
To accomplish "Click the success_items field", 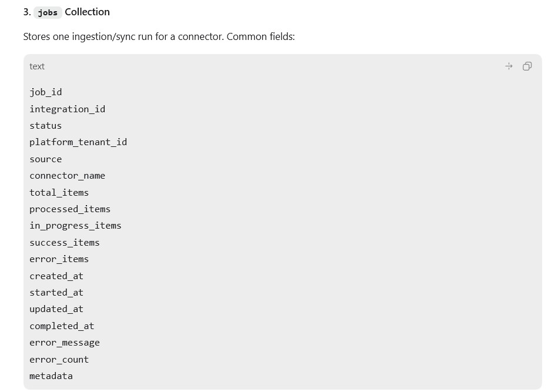I will click(65, 243).
